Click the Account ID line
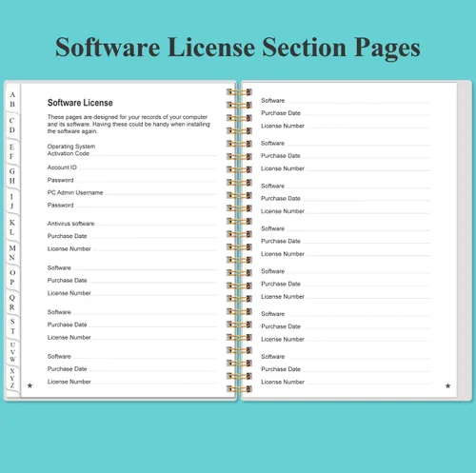 (x=132, y=168)
